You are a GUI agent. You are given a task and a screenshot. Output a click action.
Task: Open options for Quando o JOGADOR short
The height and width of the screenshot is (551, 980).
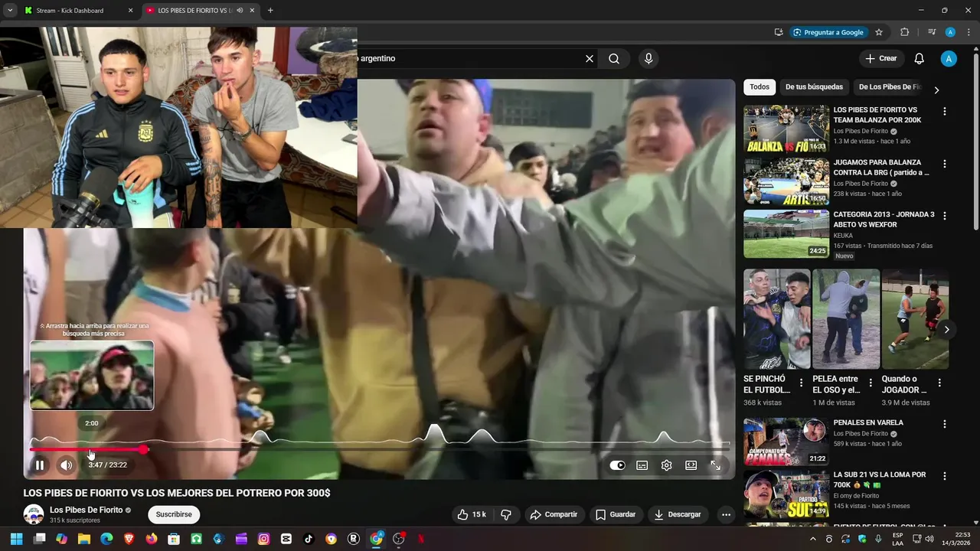click(939, 383)
